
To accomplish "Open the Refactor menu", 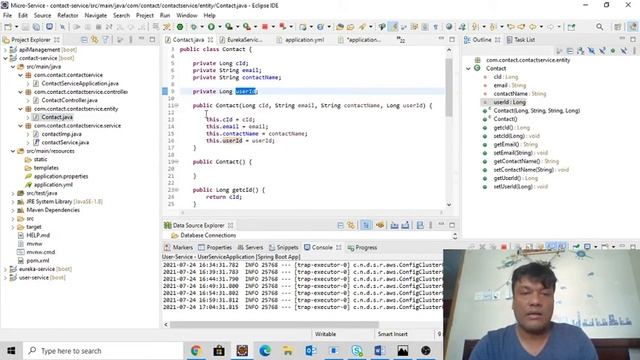I will (68, 15).
